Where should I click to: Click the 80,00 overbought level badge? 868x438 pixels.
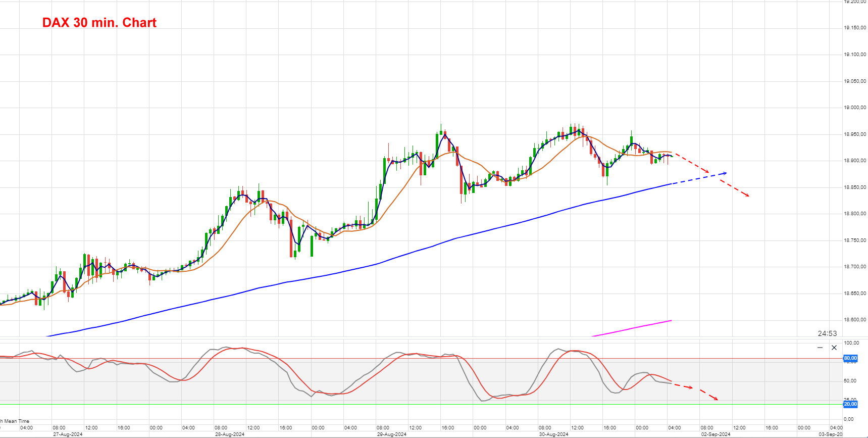click(850, 358)
